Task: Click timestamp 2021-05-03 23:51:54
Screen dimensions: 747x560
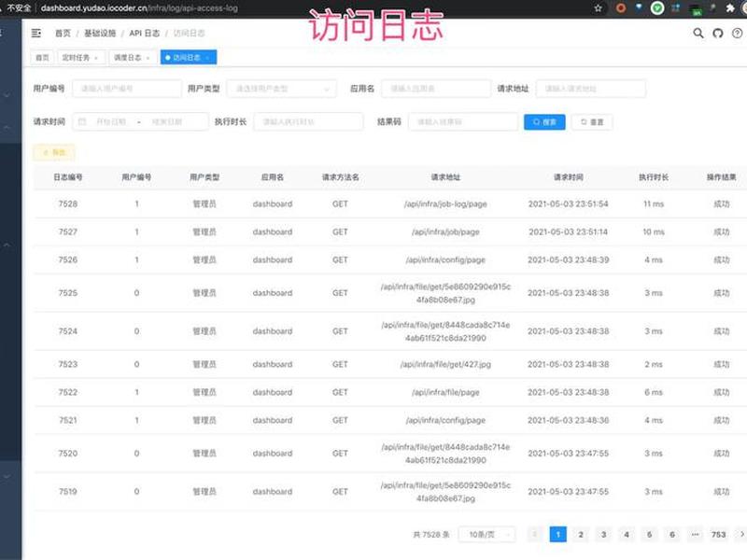Action: tap(569, 203)
